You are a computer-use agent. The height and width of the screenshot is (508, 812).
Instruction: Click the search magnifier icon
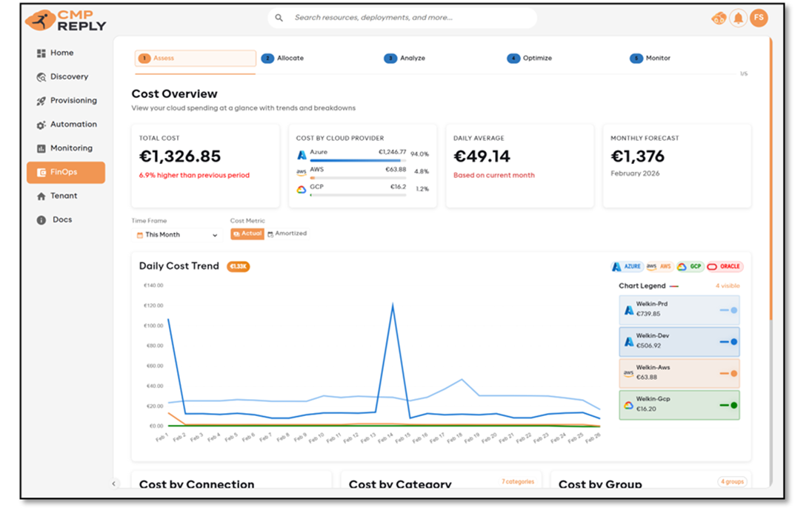coord(279,18)
